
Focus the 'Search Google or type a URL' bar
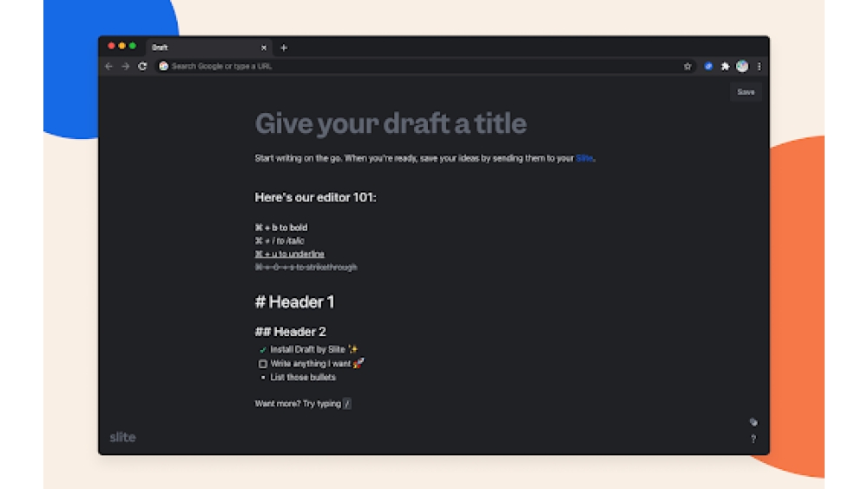click(x=424, y=66)
